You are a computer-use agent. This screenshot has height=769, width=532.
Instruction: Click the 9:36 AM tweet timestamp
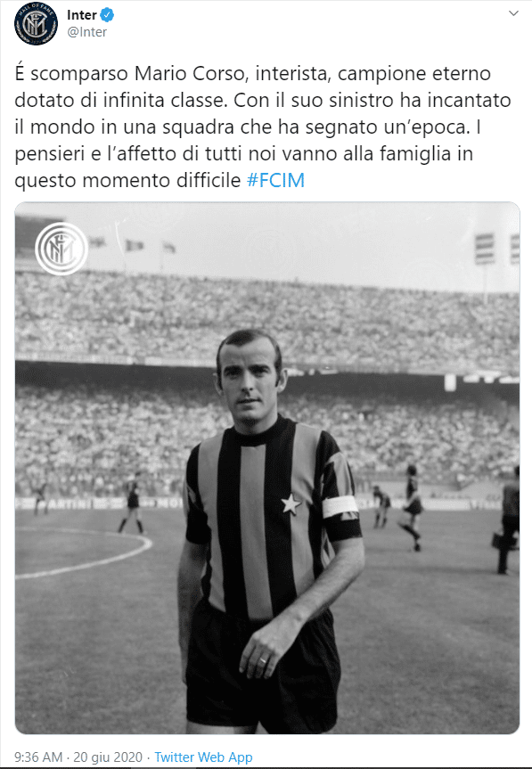[38, 757]
